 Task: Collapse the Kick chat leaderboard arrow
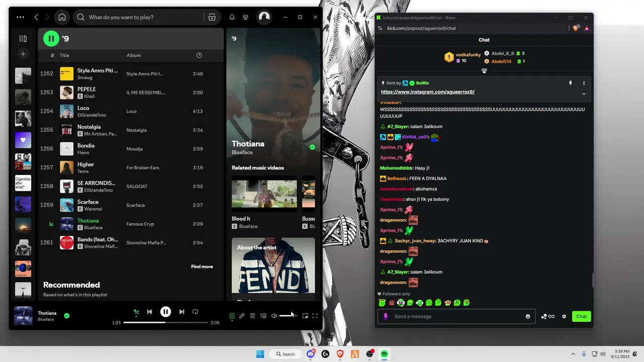click(484, 71)
